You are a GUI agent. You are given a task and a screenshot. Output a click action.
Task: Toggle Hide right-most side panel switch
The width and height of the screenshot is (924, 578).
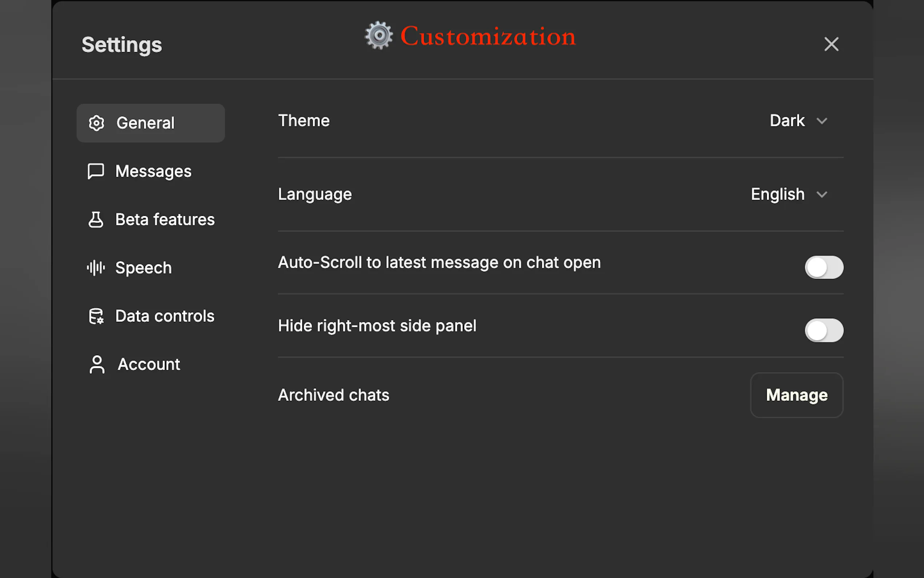(824, 330)
